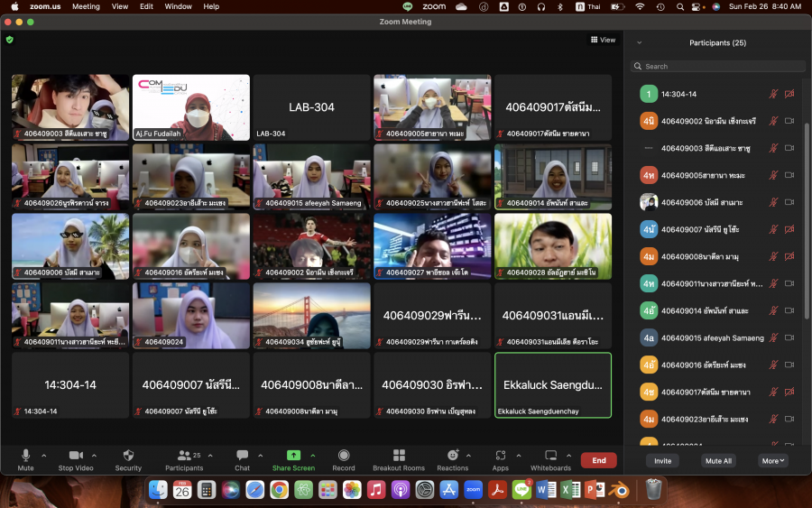Viewport: 812px width, 508px height.
Task: Start Share Screen
Action: coord(293,456)
